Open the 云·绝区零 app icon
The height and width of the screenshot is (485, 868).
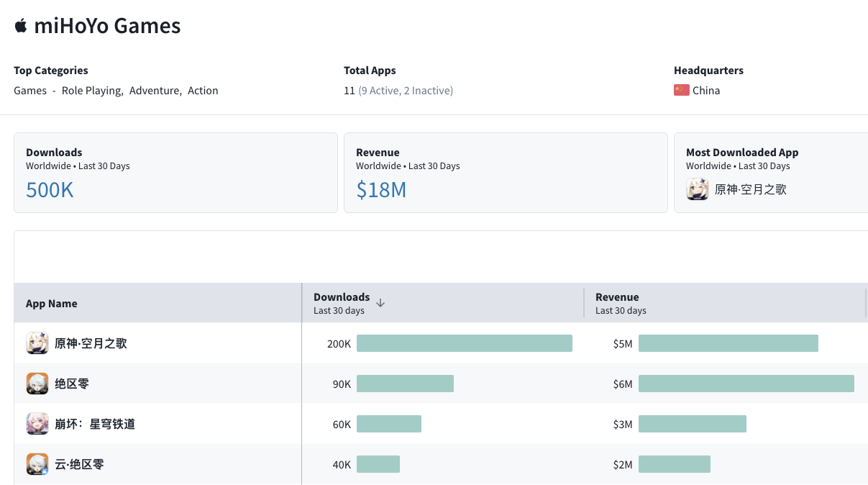pyautogui.click(x=37, y=464)
